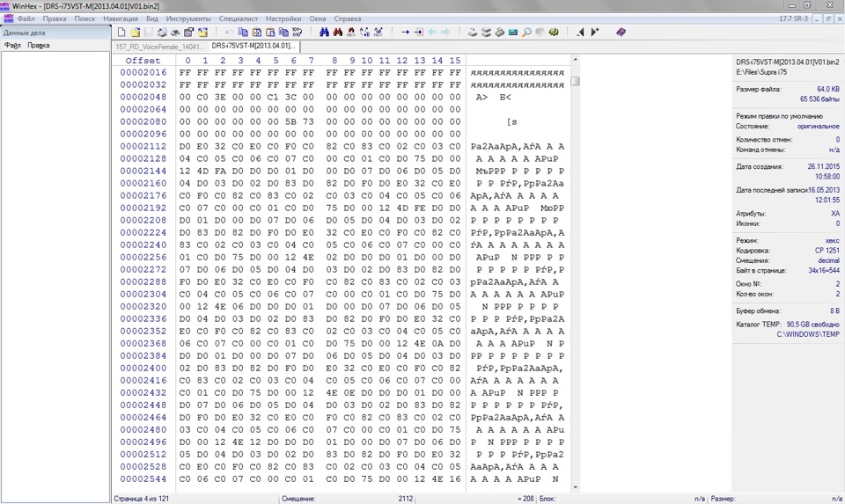Viewport: 845px width, 504px height.
Task: Click the хекс mode value
Action: click(832, 240)
